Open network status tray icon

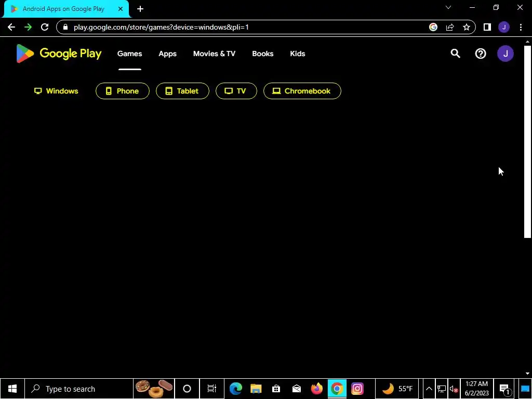pyautogui.click(x=442, y=389)
